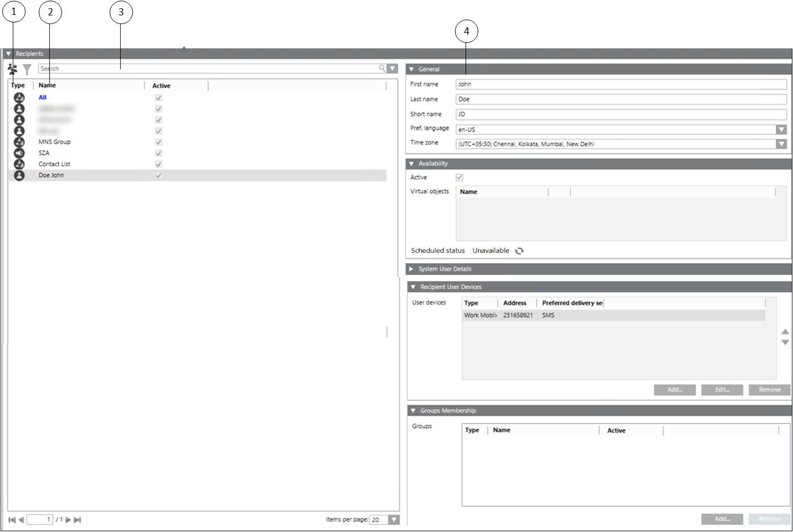
Task: Go to the first page of recipients
Action: click(12, 519)
